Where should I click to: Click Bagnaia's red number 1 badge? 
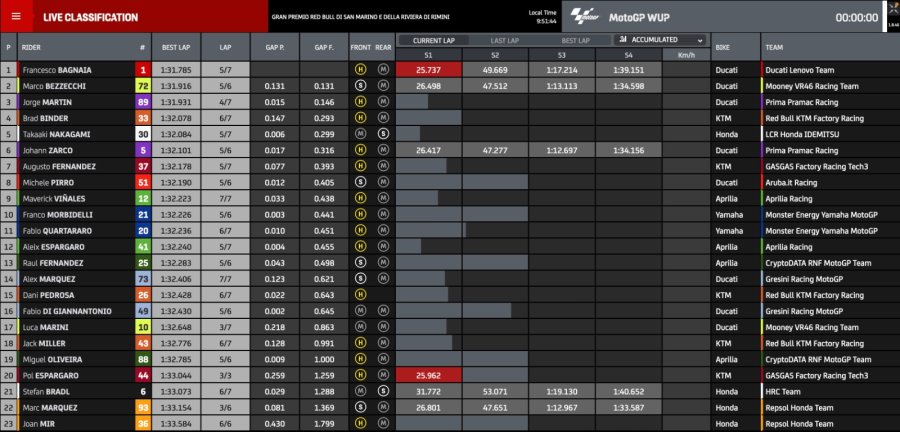[x=142, y=70]
